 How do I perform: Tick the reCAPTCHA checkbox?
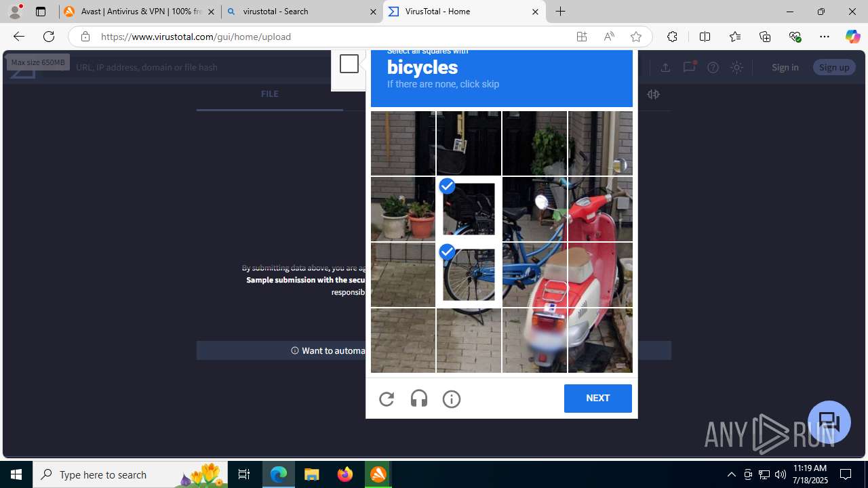coord(349,64)
